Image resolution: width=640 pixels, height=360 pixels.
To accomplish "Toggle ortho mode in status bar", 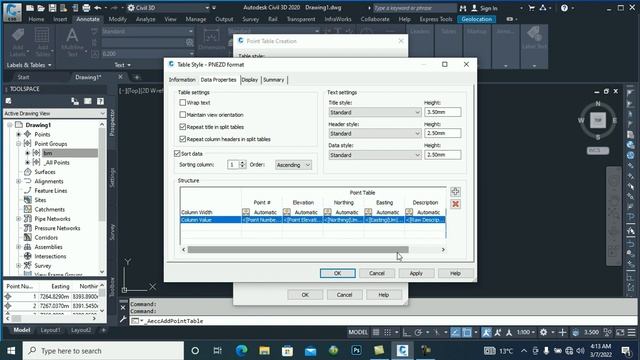I will 407,332.
